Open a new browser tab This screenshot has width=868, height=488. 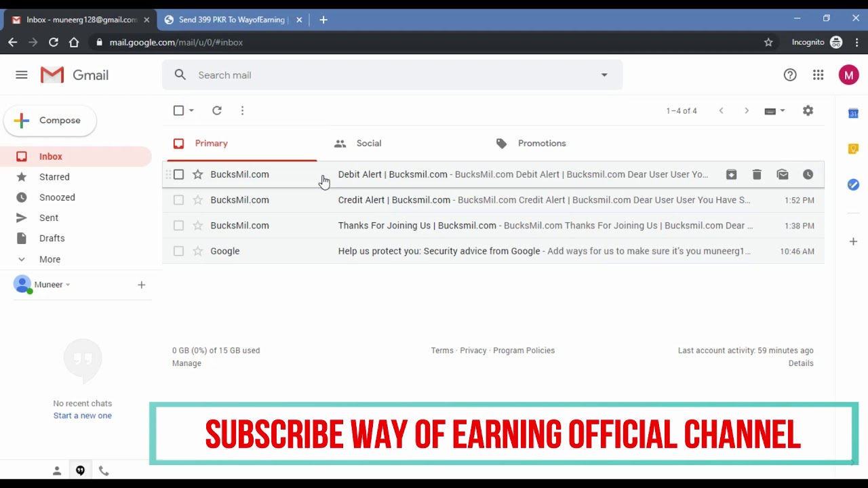point(323,20)
